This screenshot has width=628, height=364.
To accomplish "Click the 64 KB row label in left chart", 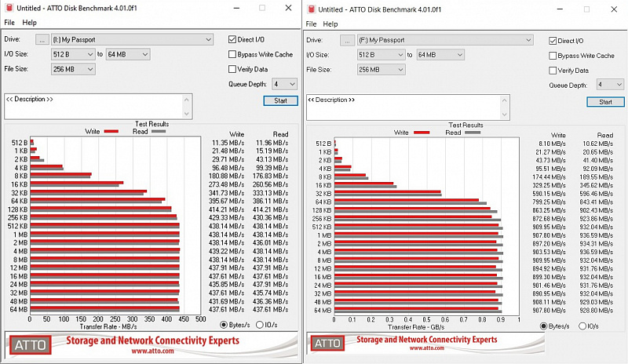I will coord(19,201).
